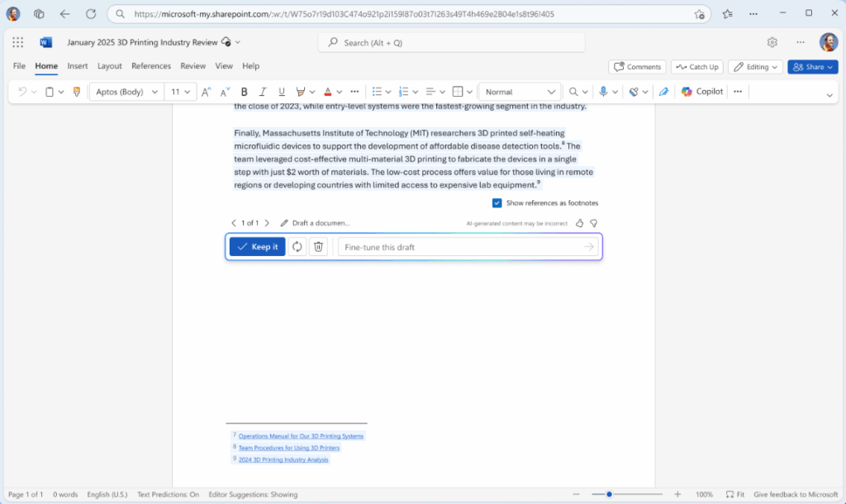Click the Word app icon
The height and width of the screenshot is (504, 846).
(46, 42)
